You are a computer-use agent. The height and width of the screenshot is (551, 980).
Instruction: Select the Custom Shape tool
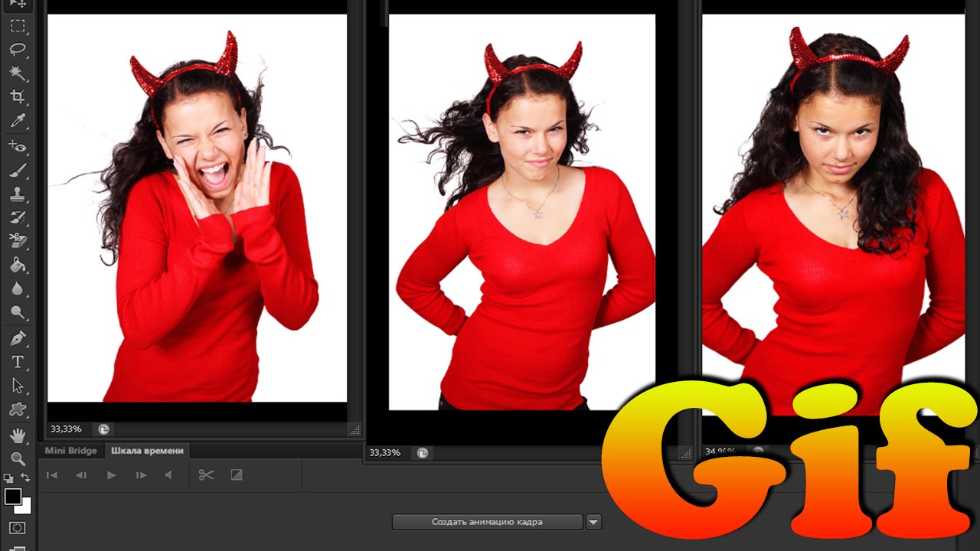click(x=18, y=409)
